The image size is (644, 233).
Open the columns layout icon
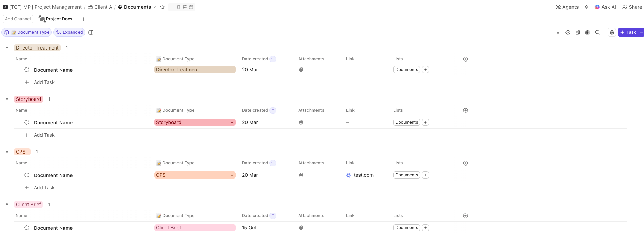(91, 32)
